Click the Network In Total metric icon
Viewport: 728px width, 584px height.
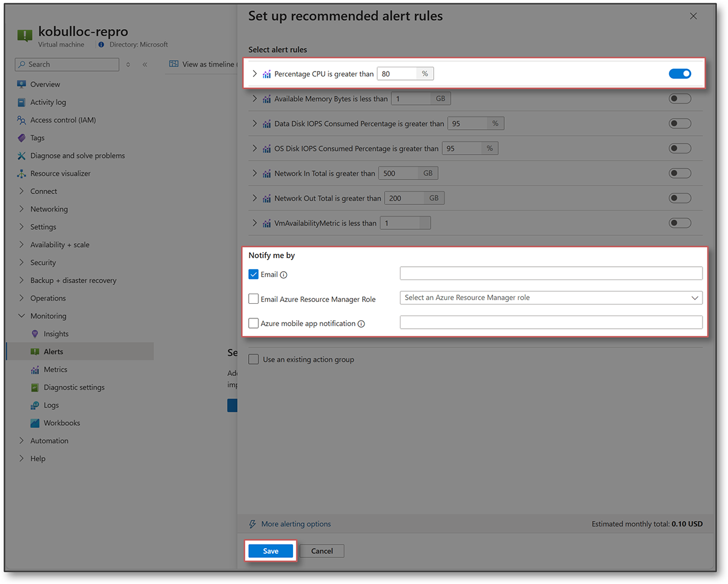(267, 173)
